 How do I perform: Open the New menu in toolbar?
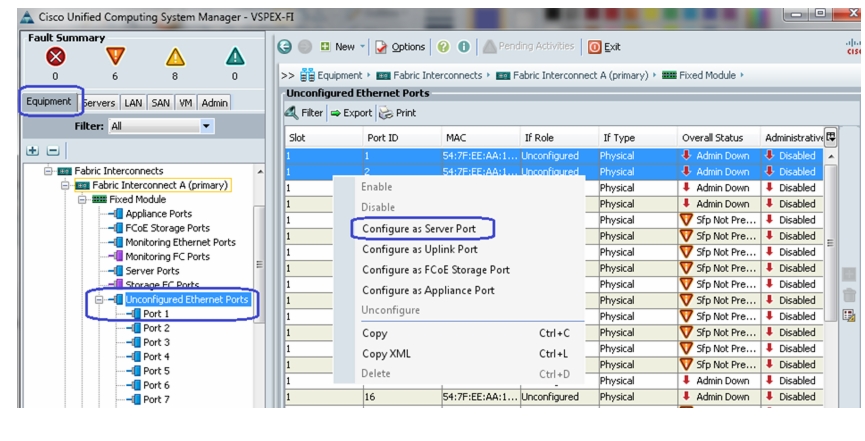[x=343, y=47]
